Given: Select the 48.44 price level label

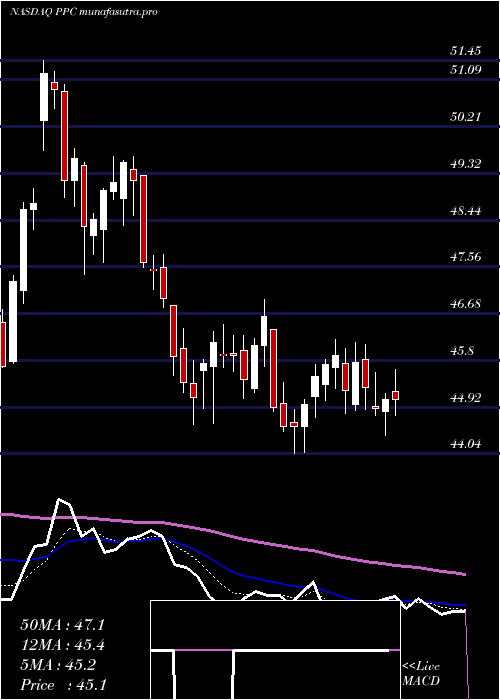Looking at the screenshot, I should click(466, 211).
